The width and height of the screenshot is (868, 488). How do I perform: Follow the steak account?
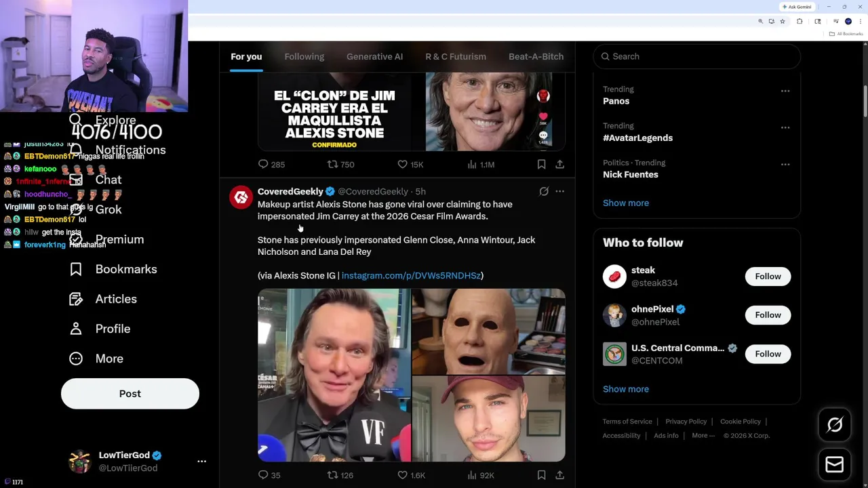coord(768,276)
